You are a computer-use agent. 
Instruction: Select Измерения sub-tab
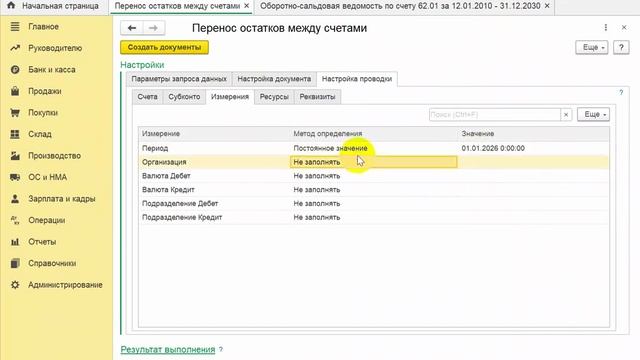[230, 97]
